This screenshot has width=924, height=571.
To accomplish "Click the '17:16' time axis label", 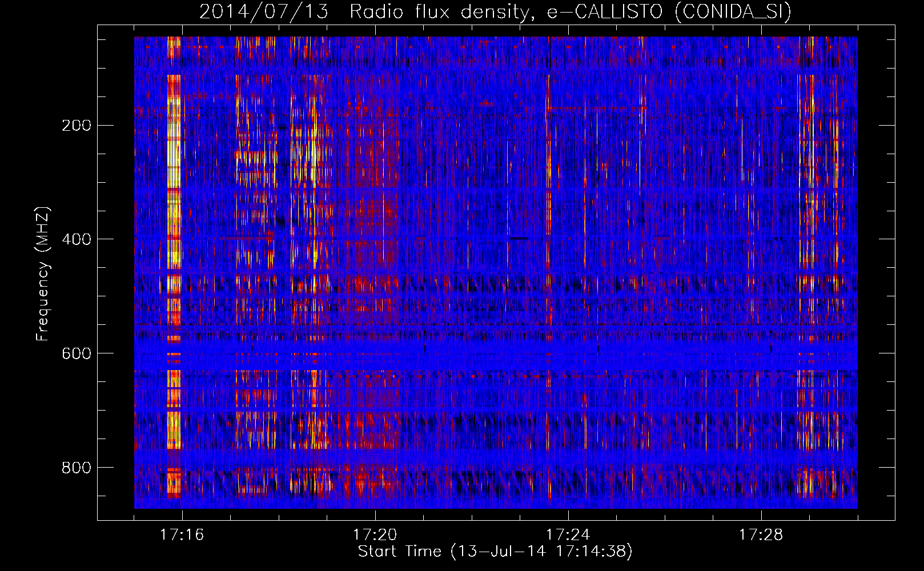I will pos(182,535).
